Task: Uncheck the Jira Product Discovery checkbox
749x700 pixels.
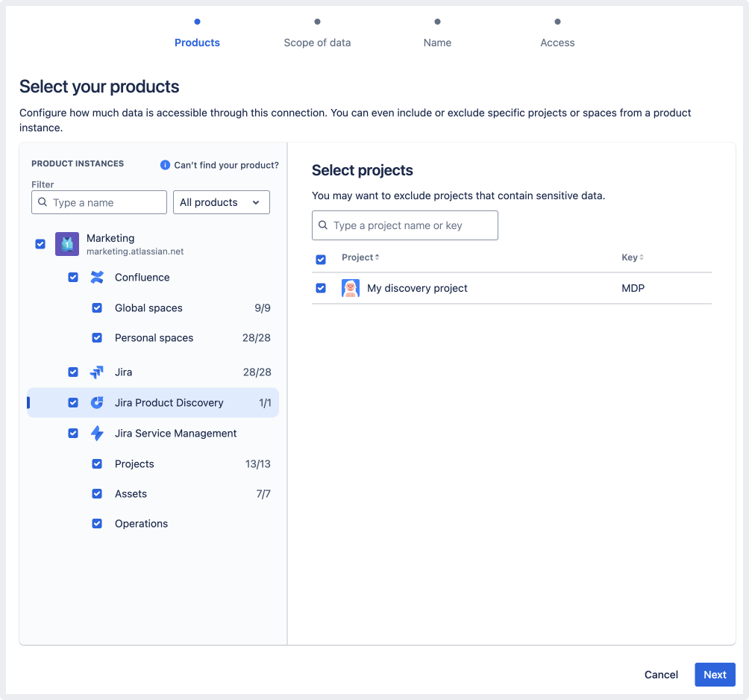Action: coord(73,403)
